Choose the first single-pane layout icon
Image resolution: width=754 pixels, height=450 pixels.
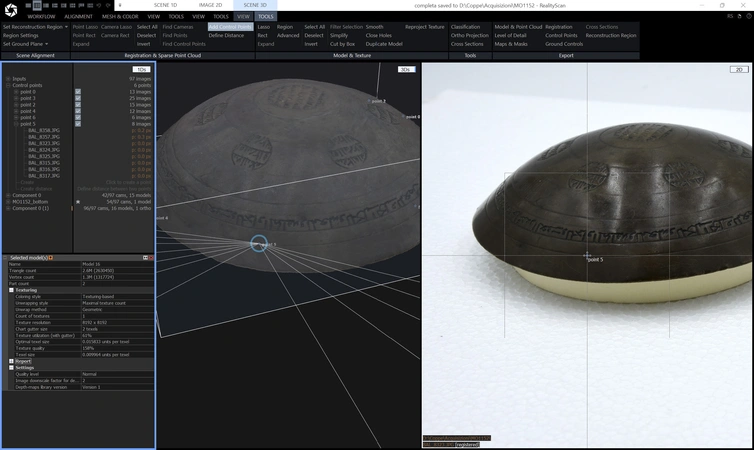(28, 5)
